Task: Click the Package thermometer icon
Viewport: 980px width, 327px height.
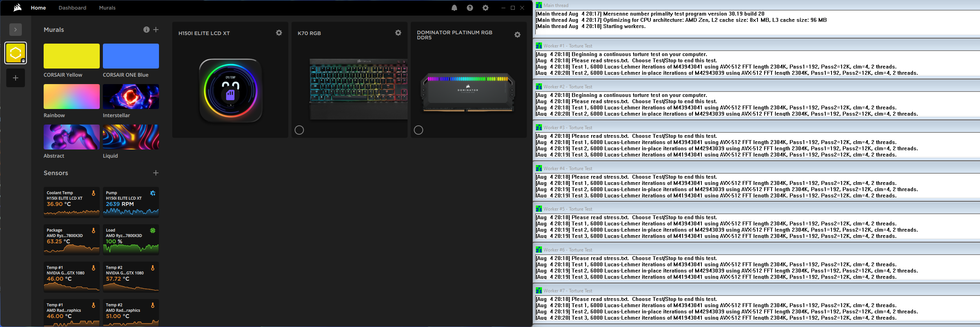Action: tap(94, 230)
